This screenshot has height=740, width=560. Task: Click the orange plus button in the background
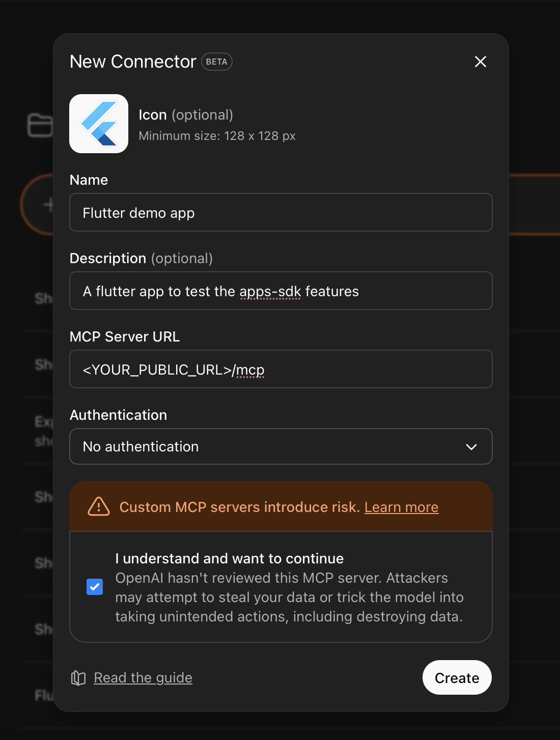[49, 205]
